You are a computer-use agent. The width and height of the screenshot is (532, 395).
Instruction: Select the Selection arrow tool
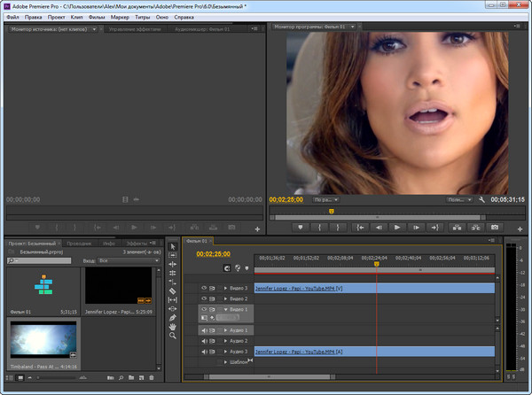[x=173, y=245]
